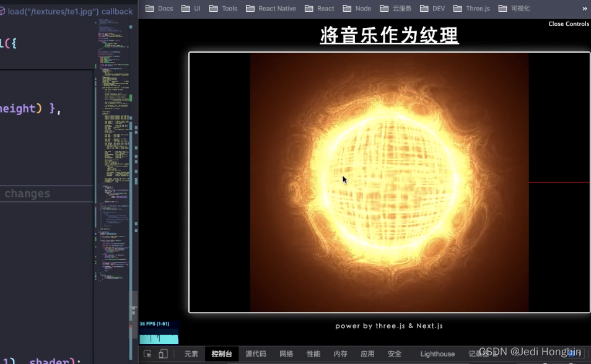Image resolution: width=591 pixels, height=364 pixels.
Task: Toggle the device toolbar in DevTools
Action: (162, 353)
